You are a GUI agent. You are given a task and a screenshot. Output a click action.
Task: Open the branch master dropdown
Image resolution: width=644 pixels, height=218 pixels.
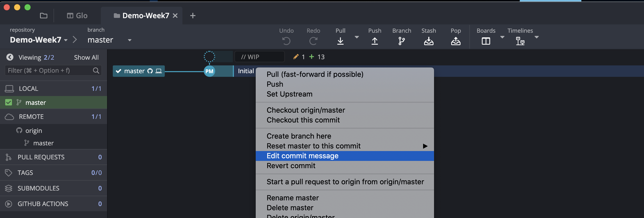click(129, 40)
